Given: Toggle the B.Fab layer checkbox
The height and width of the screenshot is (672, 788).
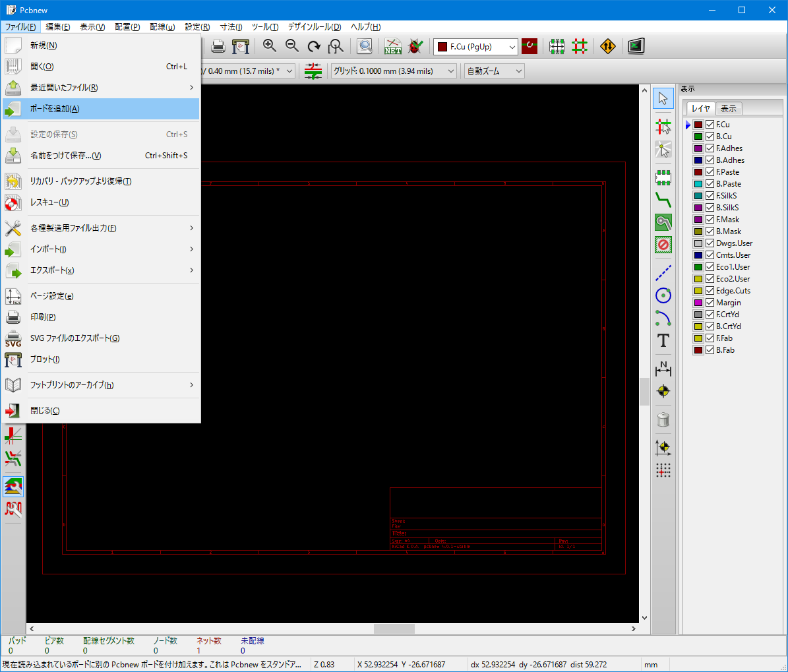Looking at the screenshot, I should coord(710,350).
